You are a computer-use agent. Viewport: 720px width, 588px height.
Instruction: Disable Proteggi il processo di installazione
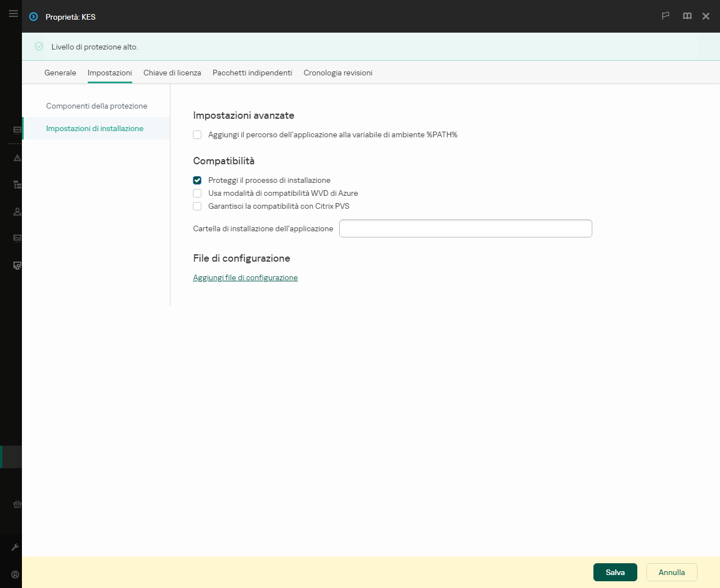coord(197,180)
